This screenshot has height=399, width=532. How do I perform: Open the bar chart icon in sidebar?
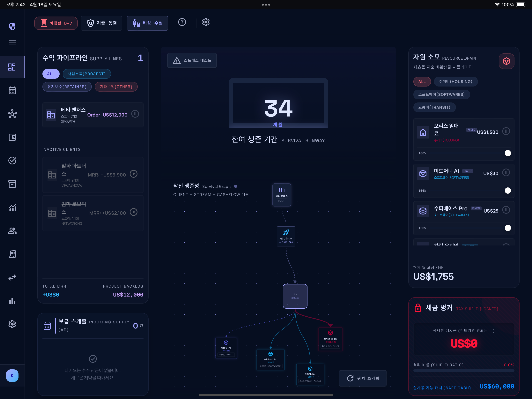[12, 301]
